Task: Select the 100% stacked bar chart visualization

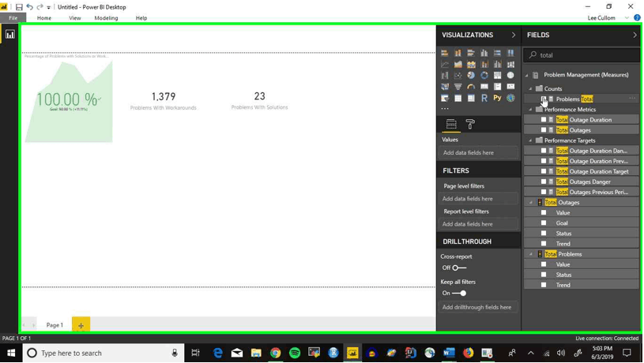Action: (x=497, y=53)
